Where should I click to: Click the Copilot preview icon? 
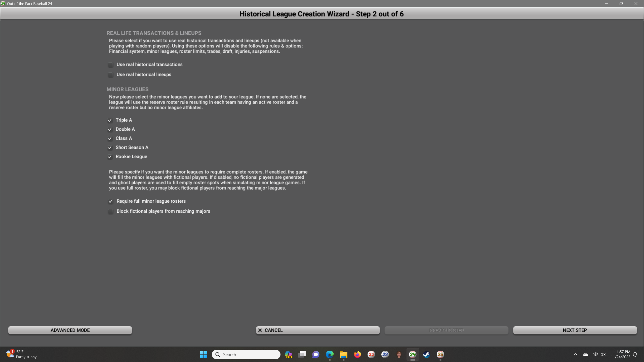tap(288, 354)
